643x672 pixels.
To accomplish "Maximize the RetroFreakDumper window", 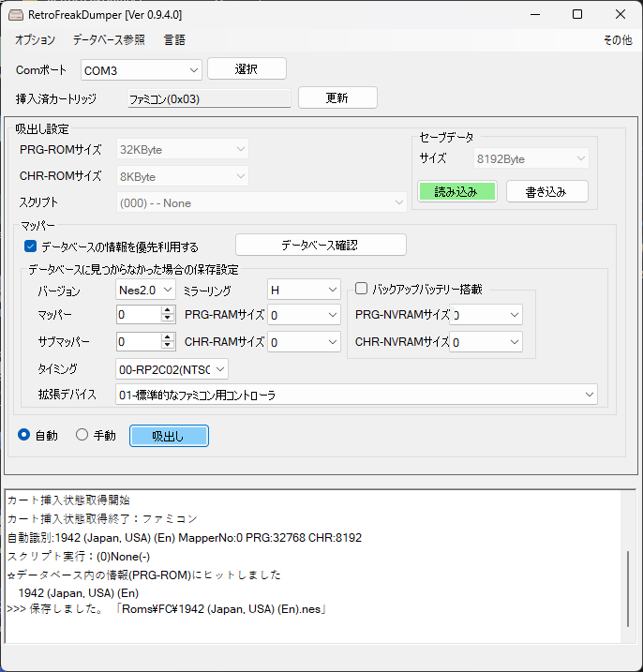I will click(577, 15).
